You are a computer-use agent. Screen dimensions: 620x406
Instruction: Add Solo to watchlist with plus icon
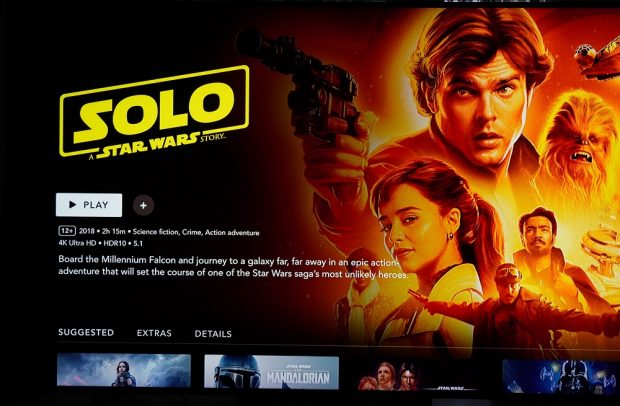(x=143, y=205)
